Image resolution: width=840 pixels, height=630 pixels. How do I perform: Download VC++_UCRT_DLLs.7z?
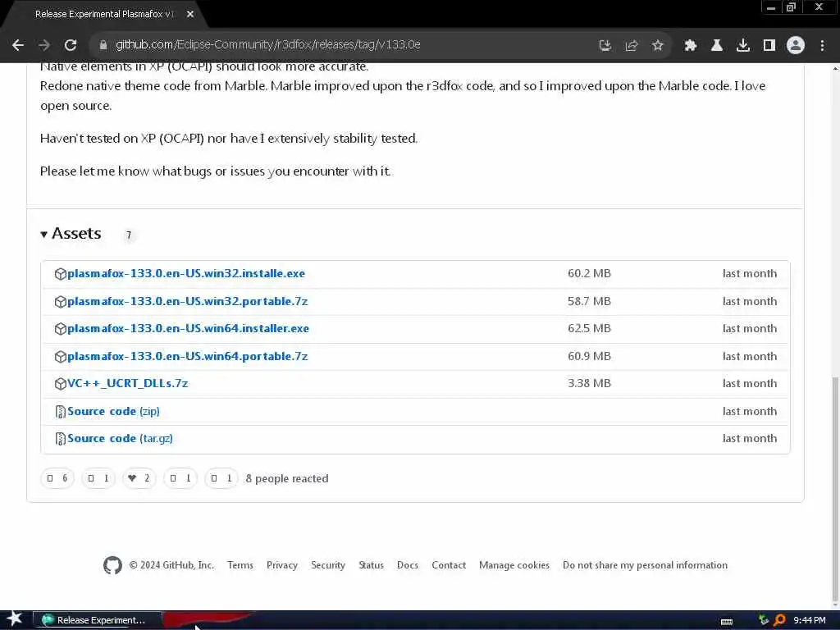(127, 384)
